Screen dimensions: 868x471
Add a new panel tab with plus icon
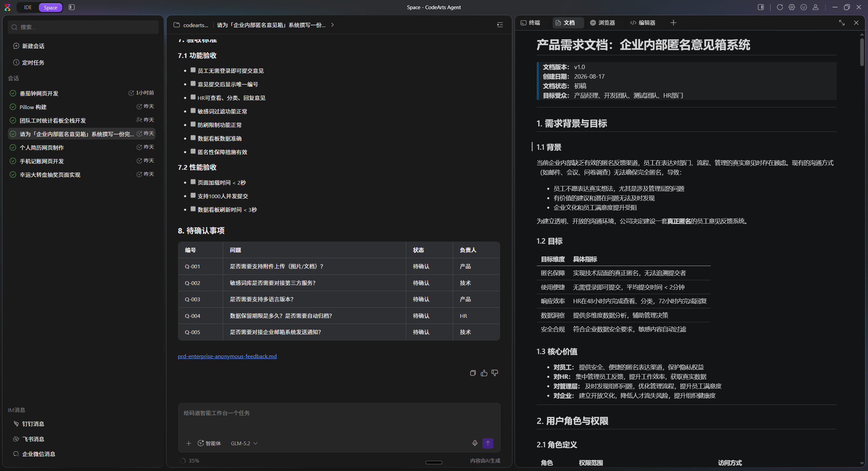coord(673,23)
